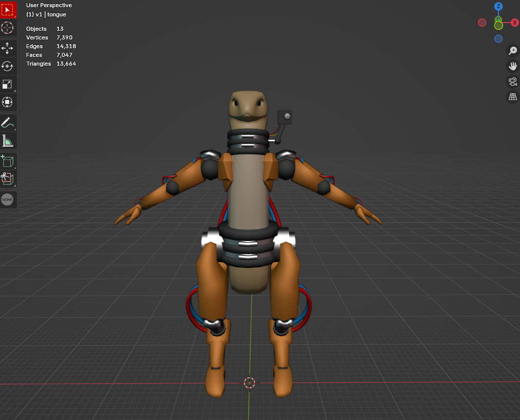Click the Objects count "13"
Viewport: 520px width, 420px height.
click(59, 29)
